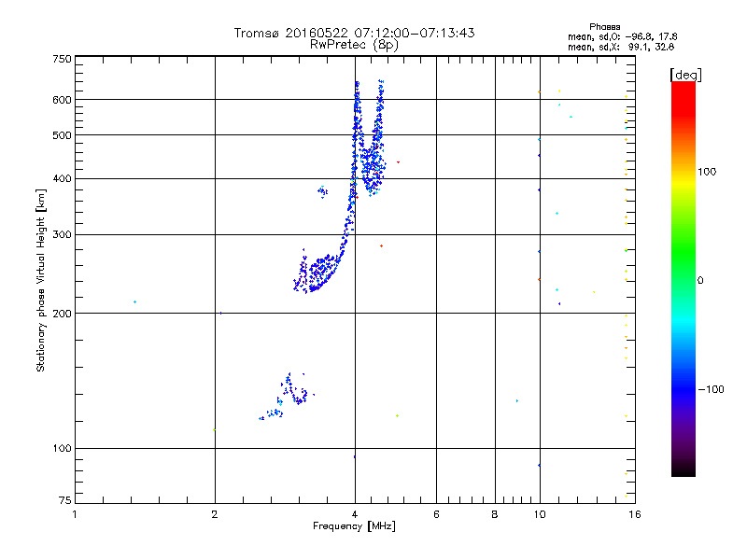Click the '[deg]' colorbar unit label
Viewport: 747px width, 560px height.
685,75
